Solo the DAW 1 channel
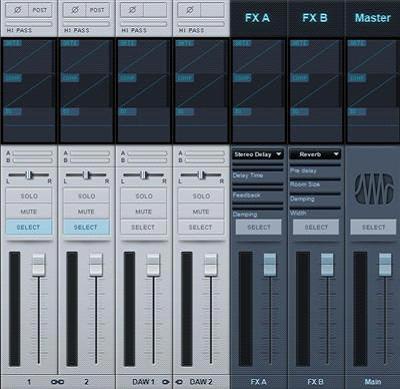The width and height of the screenshot is (400, 389). (143, 196)
